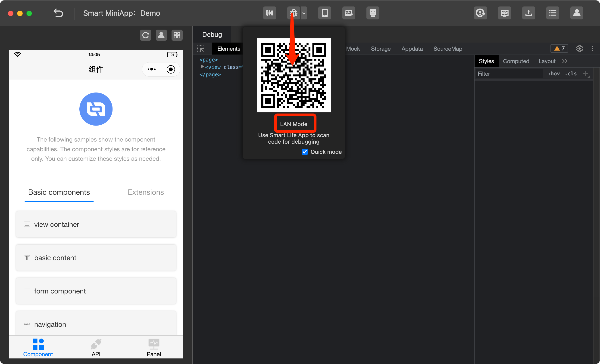This screenshot has width=600, height=364.
Task: Show more styles pane tabs chevron
Action: (565, 61)
